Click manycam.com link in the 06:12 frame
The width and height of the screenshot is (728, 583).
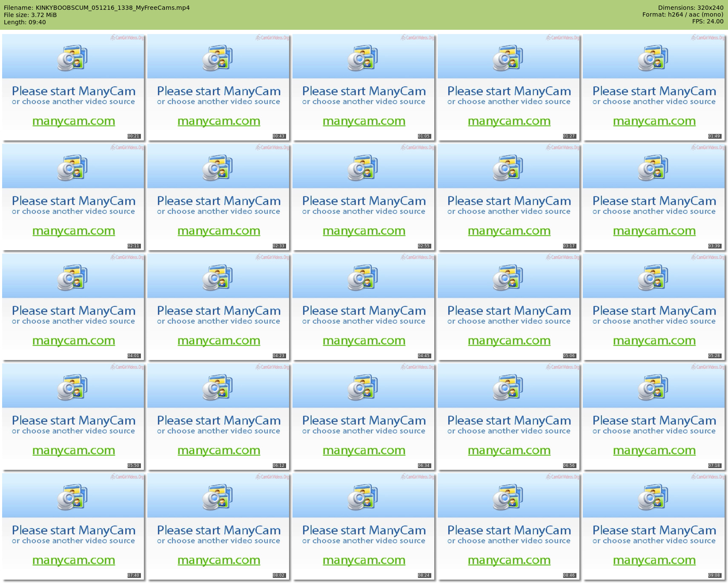click(219, 451)
